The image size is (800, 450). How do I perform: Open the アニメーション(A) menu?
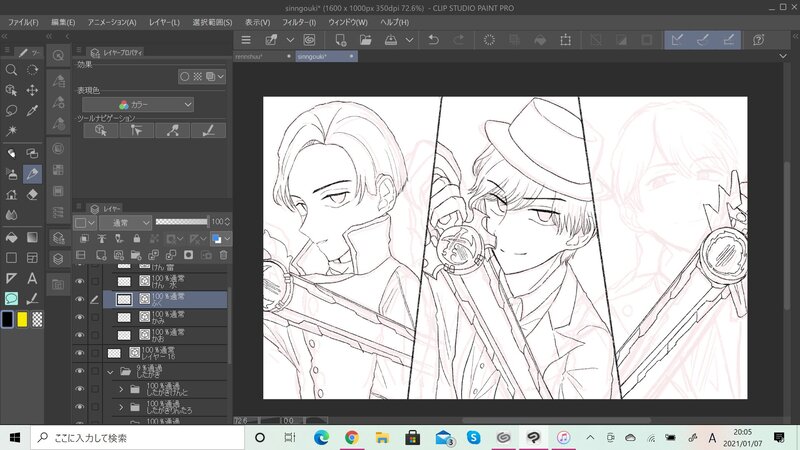112,22
